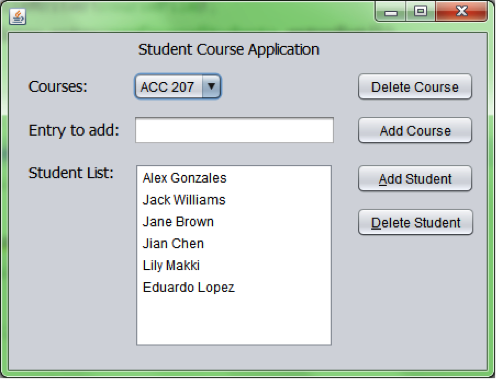This screenshot has height=379, width=496.
Task: Click the Delete Course button
Action: pyautogui.click(x=415, y=87)
